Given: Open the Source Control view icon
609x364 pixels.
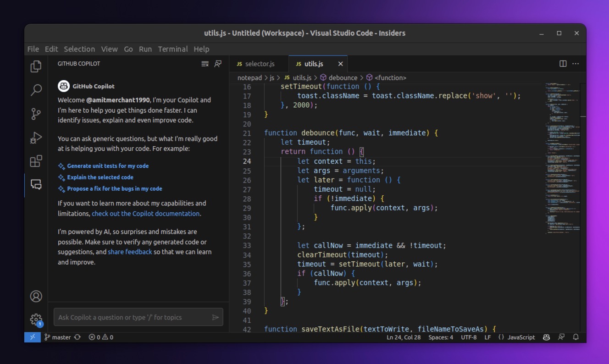Looking at the screenshot, I should pos(36,114).
